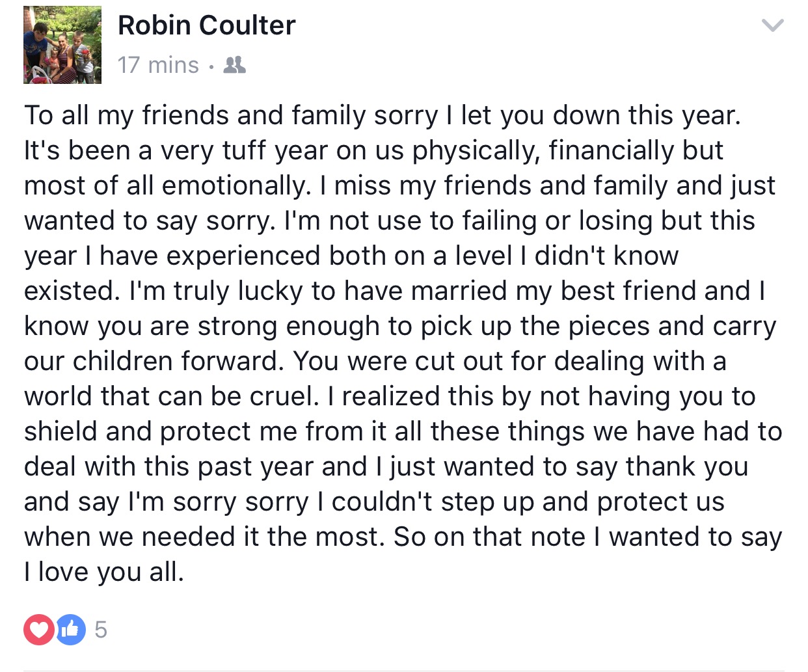Open Robin Coulter's profile name link
This screenshot has width=808, height=672.
[206, 25]
